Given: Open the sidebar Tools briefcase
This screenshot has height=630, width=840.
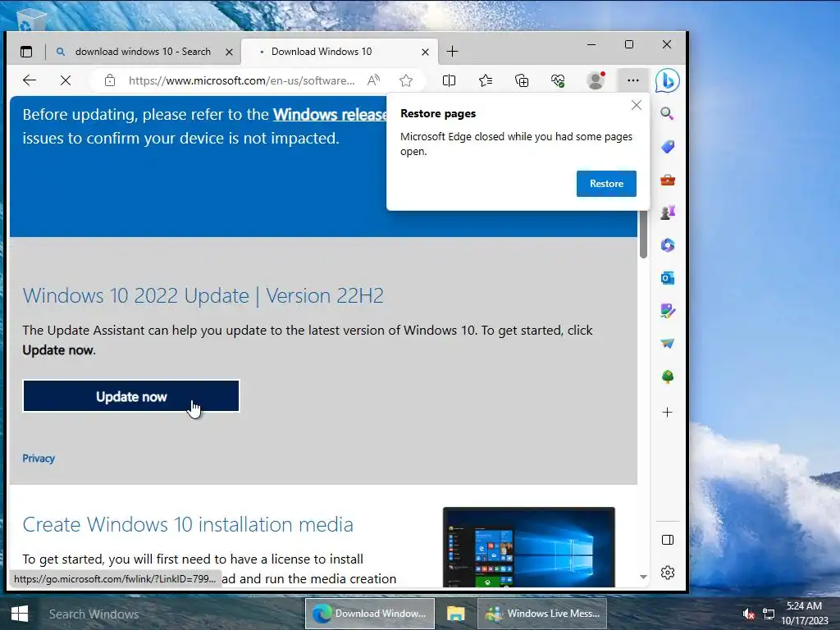Looking at the screenshot, I should point(668,180).
